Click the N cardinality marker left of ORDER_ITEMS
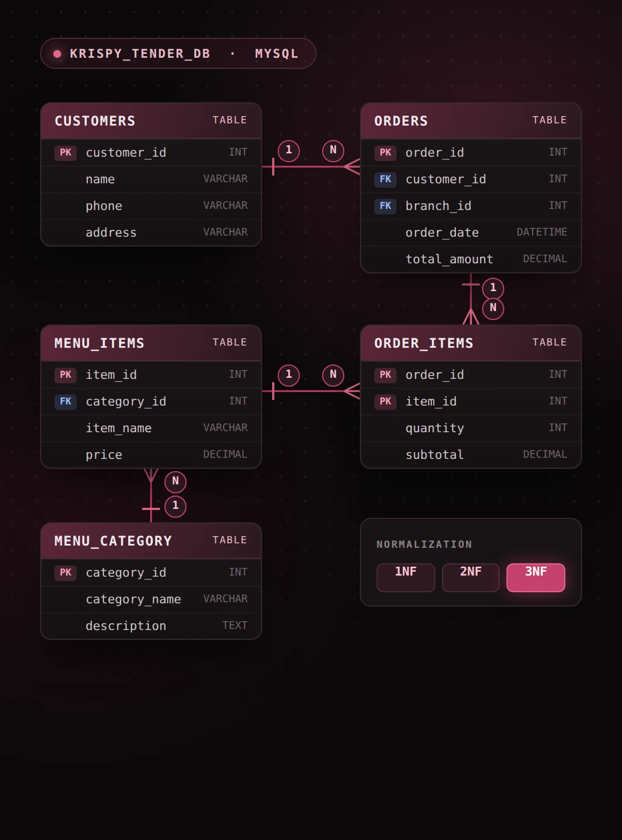This screenshot has width=622, height=840. click(x=333, y=375)
